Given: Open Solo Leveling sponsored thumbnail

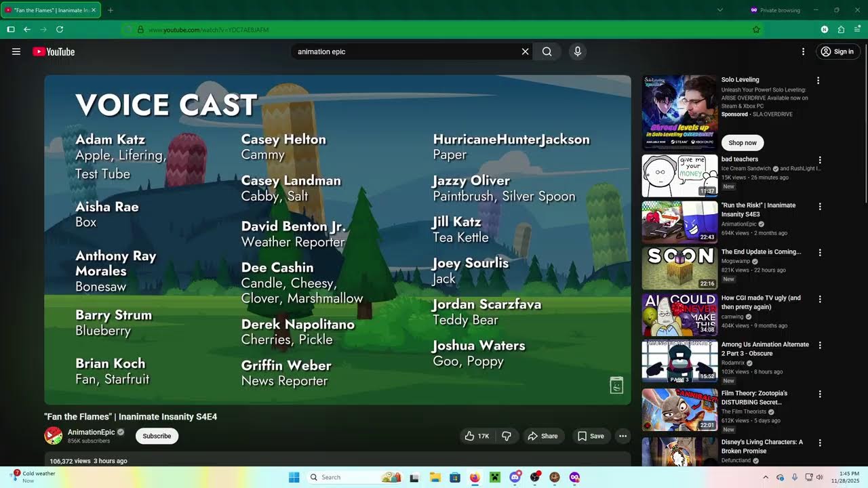Looking at the screenshot, I should pyautogui.click(x=679, y=113).
